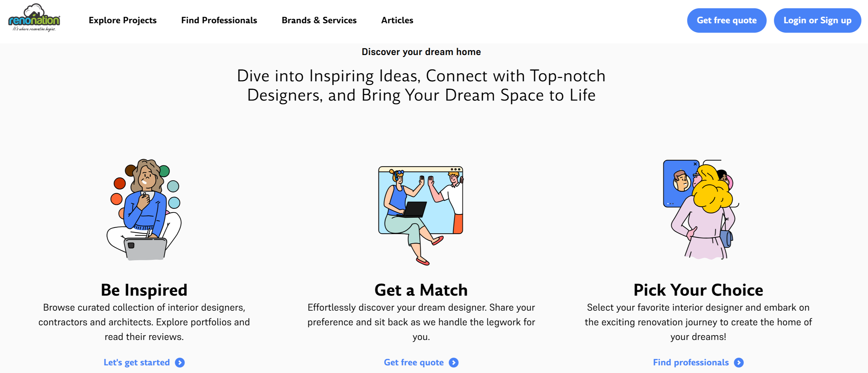Open Brands & Services menu
This screenshot has width=868, height=373.
coord(319,20)
